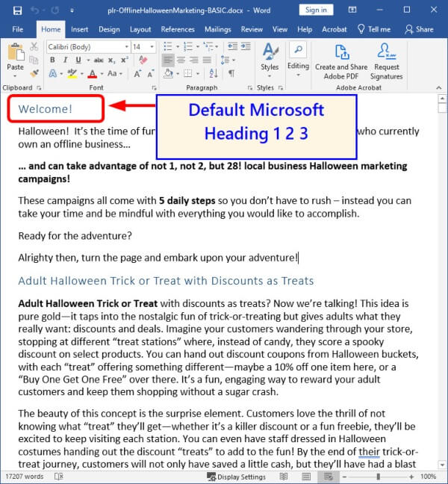Toggle Bold formatting
Screen dimensions: 448x484
[x=52, y=60]
